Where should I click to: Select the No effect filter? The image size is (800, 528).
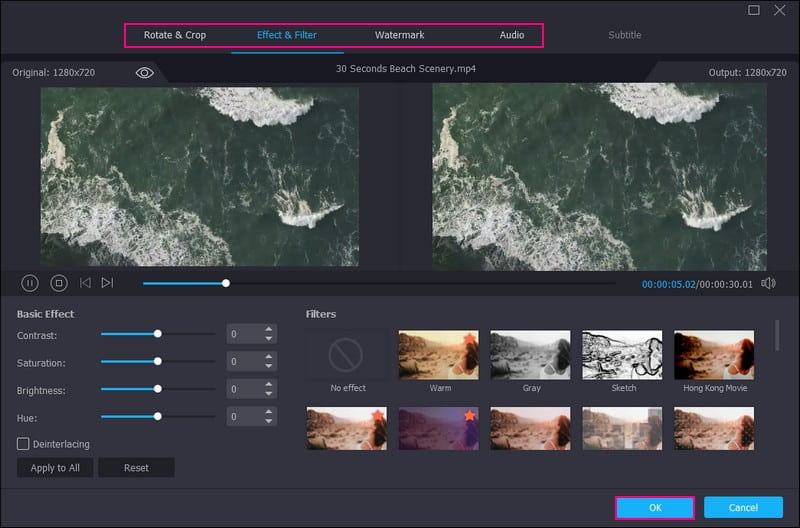click(346, 355)
